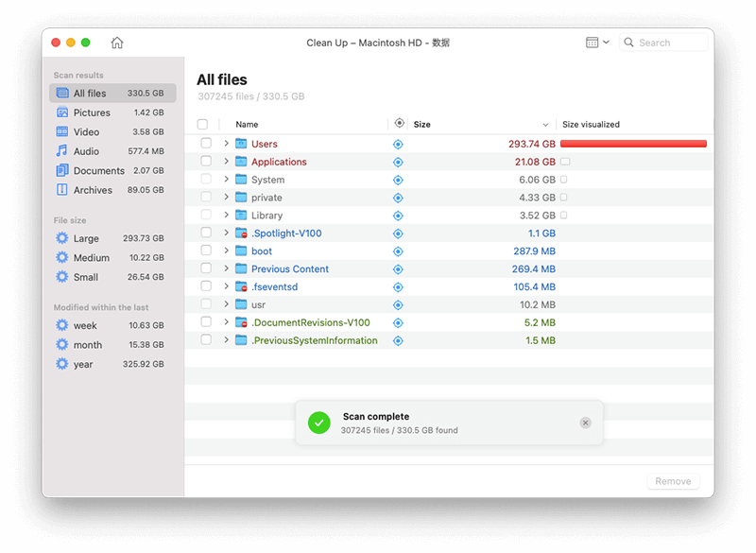Select All files in sidebar
This screenshot has height=553, width=756.
click(x=112, y=93)
